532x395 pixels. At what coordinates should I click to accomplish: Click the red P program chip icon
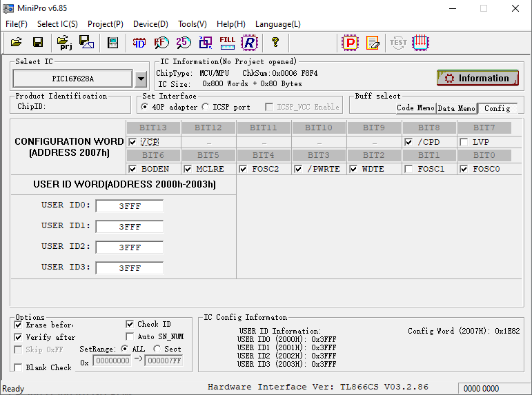point(350,43)
